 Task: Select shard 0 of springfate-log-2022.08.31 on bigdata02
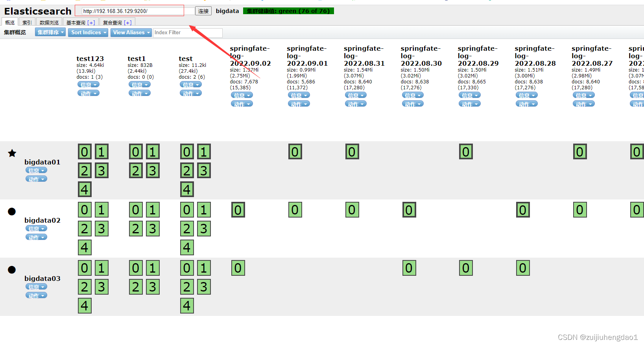click(352, 210)
